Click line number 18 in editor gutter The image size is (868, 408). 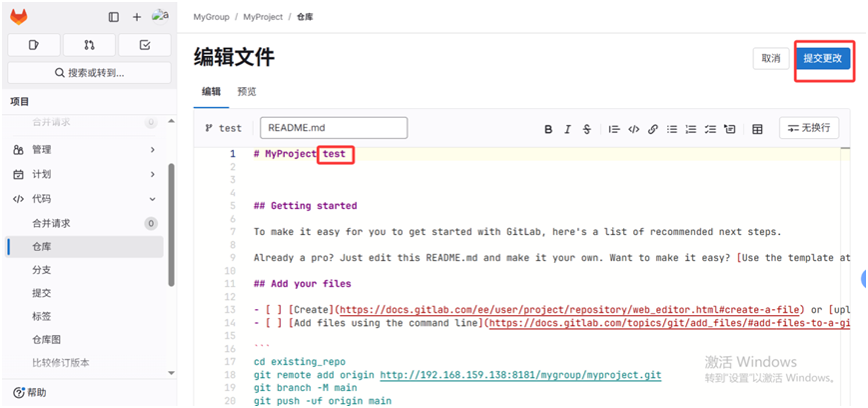point(231,375)
